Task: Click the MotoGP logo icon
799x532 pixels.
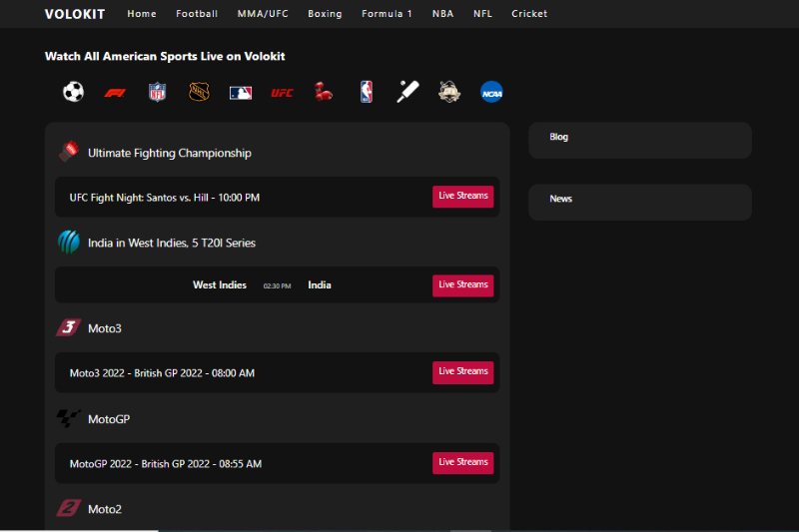Action: (x=68, y=418)
